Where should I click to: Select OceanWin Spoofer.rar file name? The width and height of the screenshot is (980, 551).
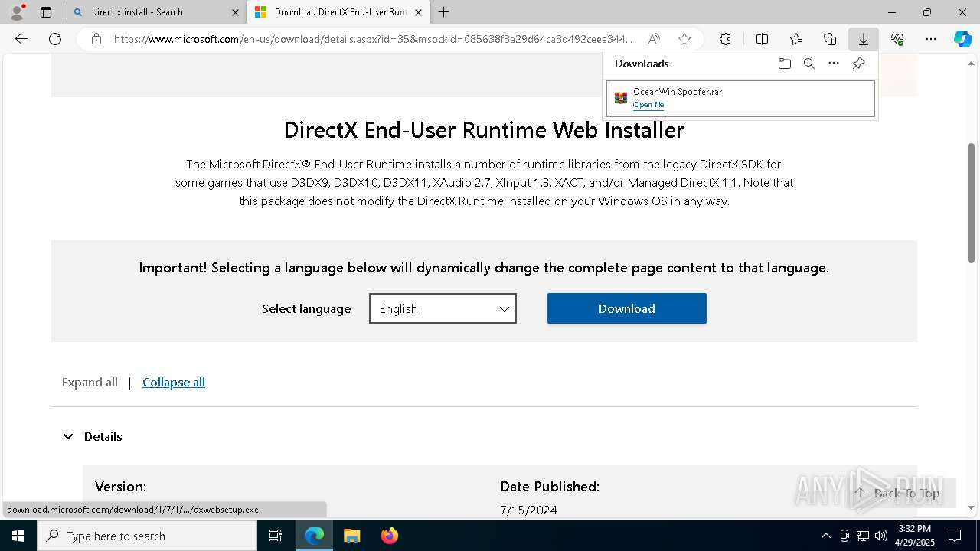678,92
